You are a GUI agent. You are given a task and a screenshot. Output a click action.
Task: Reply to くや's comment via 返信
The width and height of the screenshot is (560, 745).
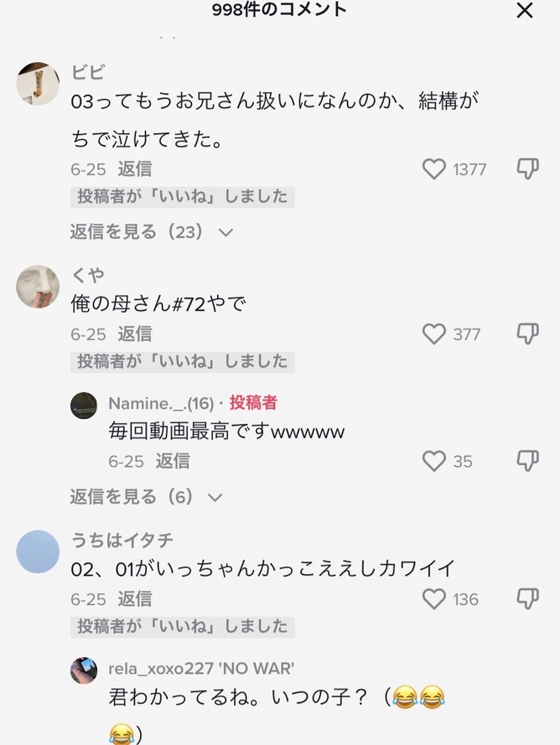pos(135,334)
